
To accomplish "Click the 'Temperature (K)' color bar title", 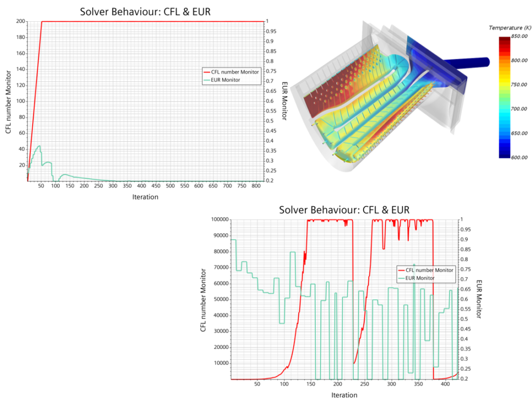I will (x=510, y=28).
